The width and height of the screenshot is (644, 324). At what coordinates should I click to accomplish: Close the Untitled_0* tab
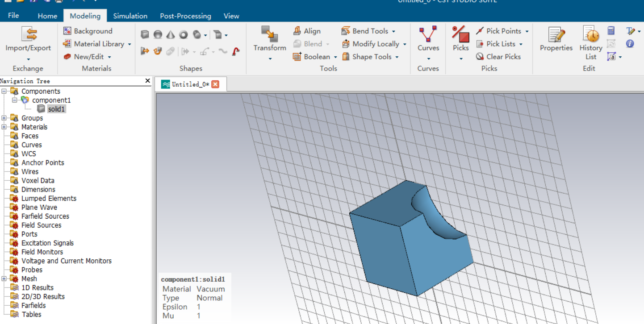(x=215, y=84)
